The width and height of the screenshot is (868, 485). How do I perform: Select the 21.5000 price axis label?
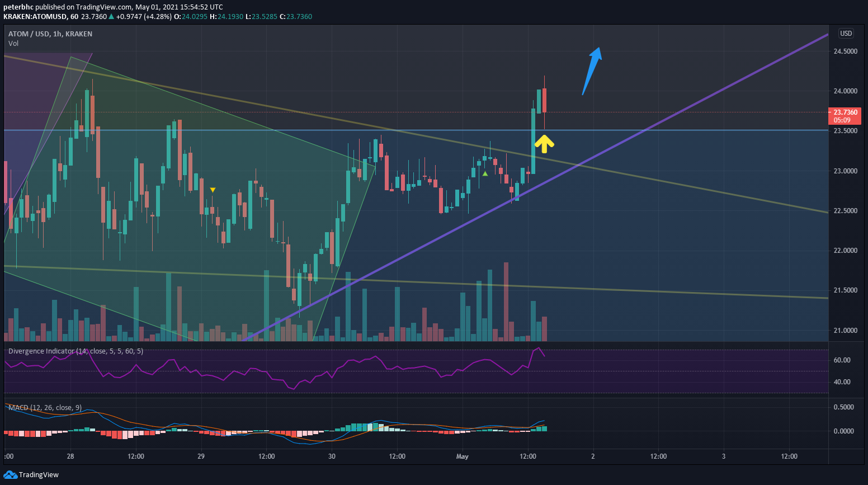pos(845,290)
